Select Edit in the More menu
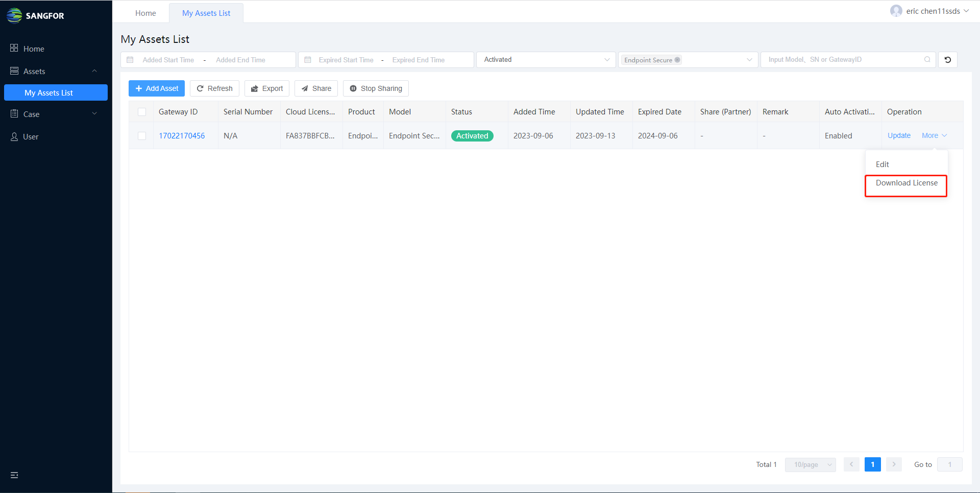The image size is (980, 493). point(882,165)
